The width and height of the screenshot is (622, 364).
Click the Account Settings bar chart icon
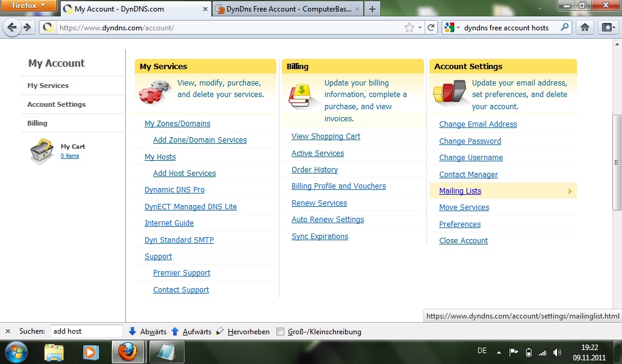coord(449,91)
